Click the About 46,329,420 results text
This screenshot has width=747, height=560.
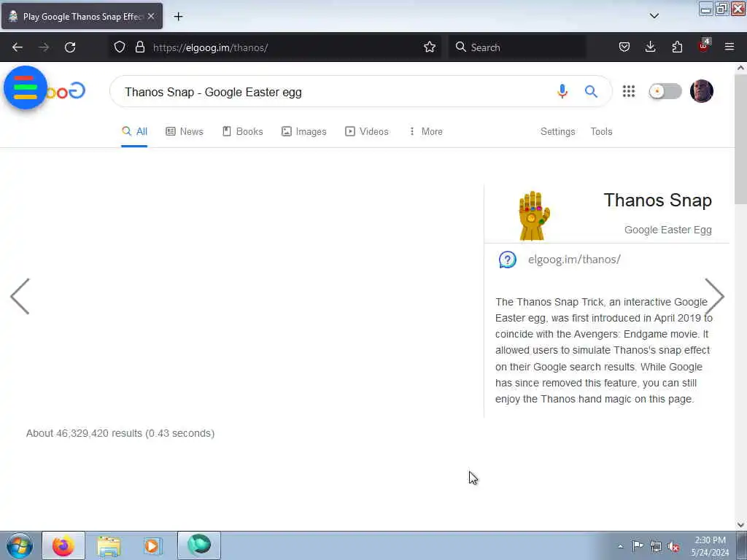(x=120, y=433)
